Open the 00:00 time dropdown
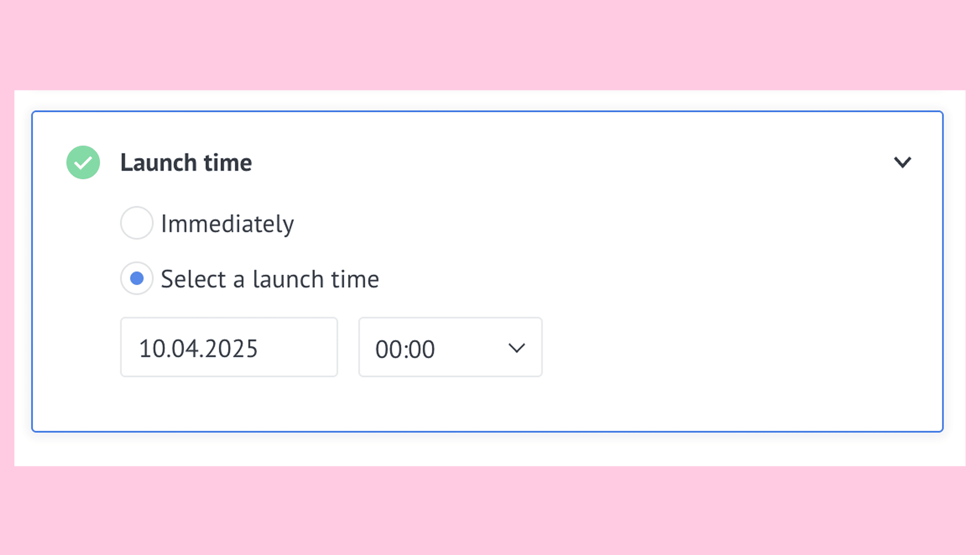Screen dimensions: 980x555 [x=450, y=347]
